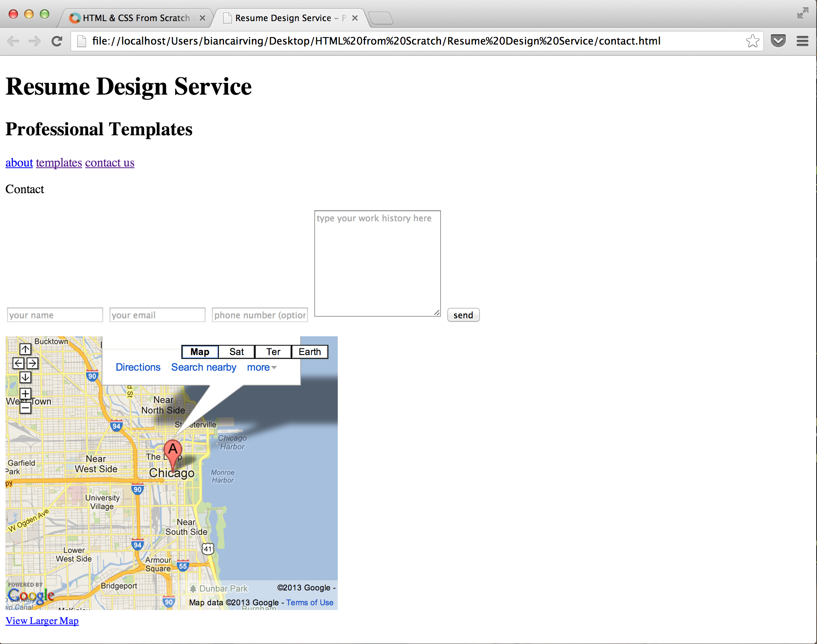The height and width of the screenshot is (644, 817).
Task: Click the browser forward arrow
Action: [34, 41]
